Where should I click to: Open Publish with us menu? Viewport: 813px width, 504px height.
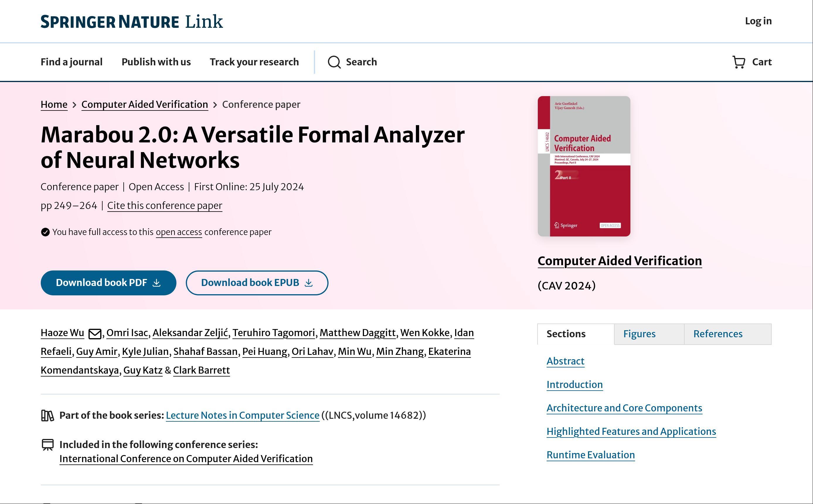click(x=156, y=62)
